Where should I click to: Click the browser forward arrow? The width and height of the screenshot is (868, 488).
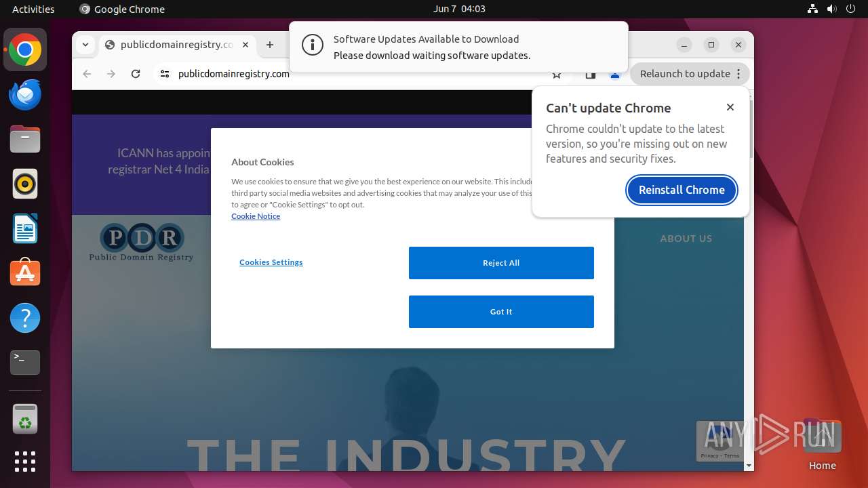[x=111, y=74]
